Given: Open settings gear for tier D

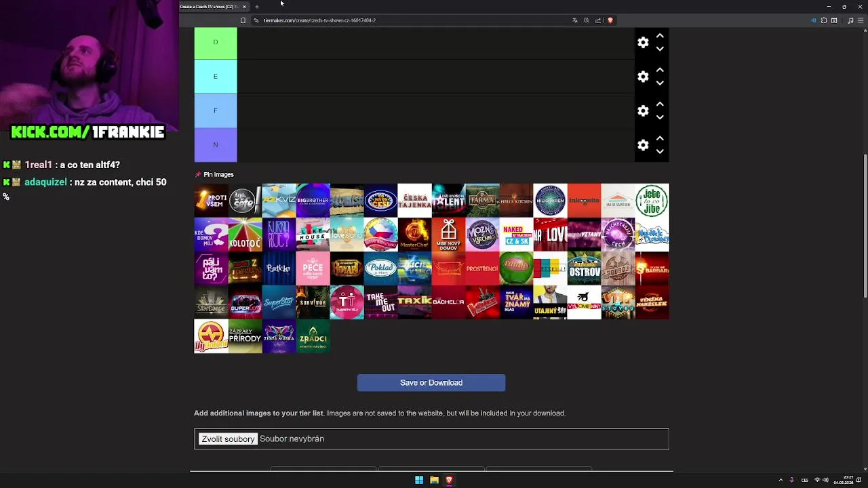Looking at the screenshot, I should (x=643, y=43).
